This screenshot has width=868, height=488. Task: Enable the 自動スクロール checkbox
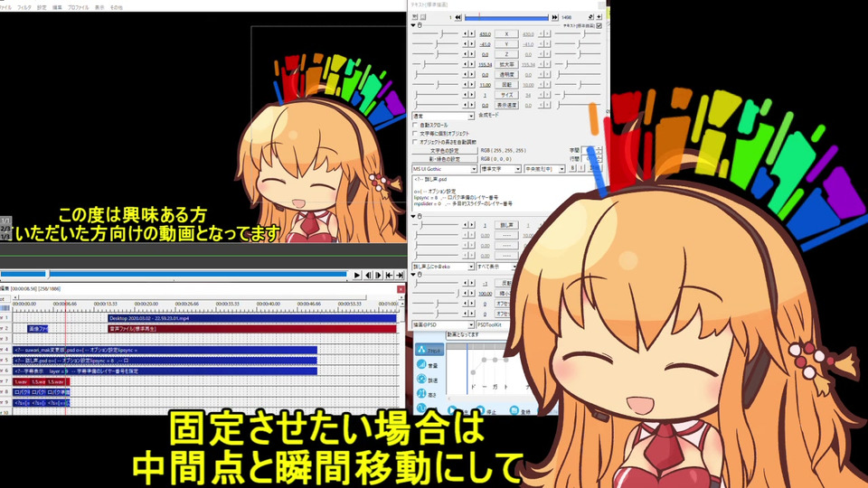pos(415,125)
